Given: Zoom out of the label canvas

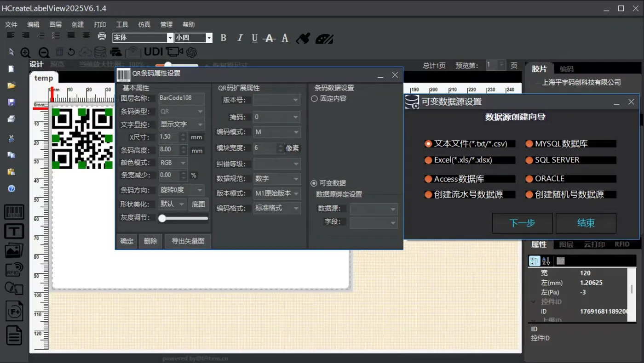Looking at the screenshot, I should click(x=44, y=52).
